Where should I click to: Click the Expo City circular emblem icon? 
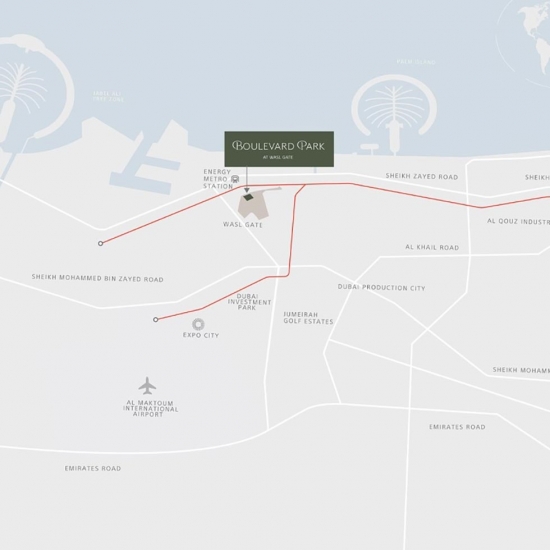pos(198,324)
